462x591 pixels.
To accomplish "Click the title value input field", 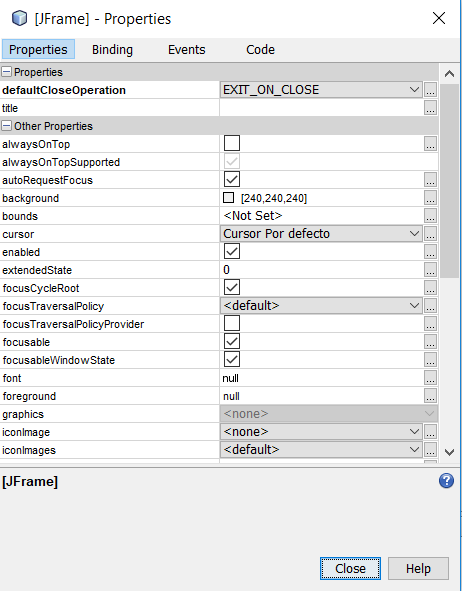I will 321,108.
